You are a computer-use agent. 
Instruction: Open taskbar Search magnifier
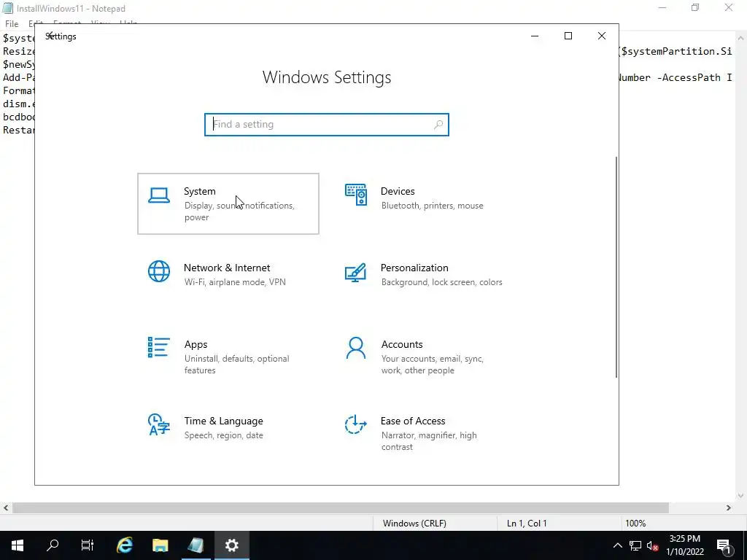[x=53, y=545]
